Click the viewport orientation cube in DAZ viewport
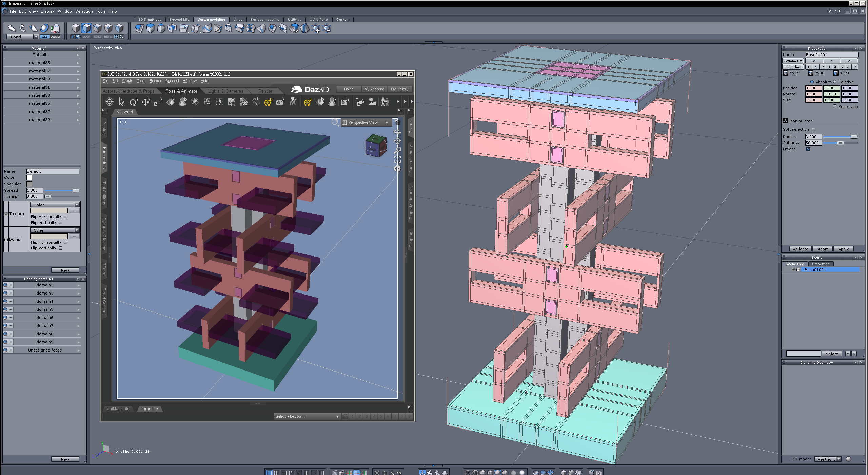This screenshot has width=868, height=475. click(376, 146)
